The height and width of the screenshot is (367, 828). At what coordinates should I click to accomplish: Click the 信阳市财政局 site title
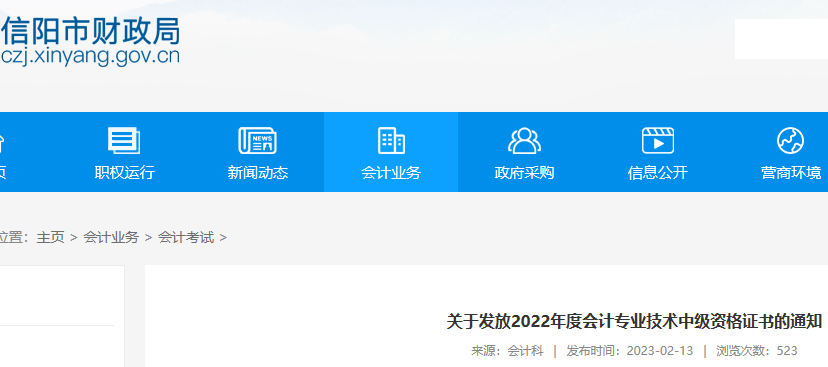coord(91,31)
